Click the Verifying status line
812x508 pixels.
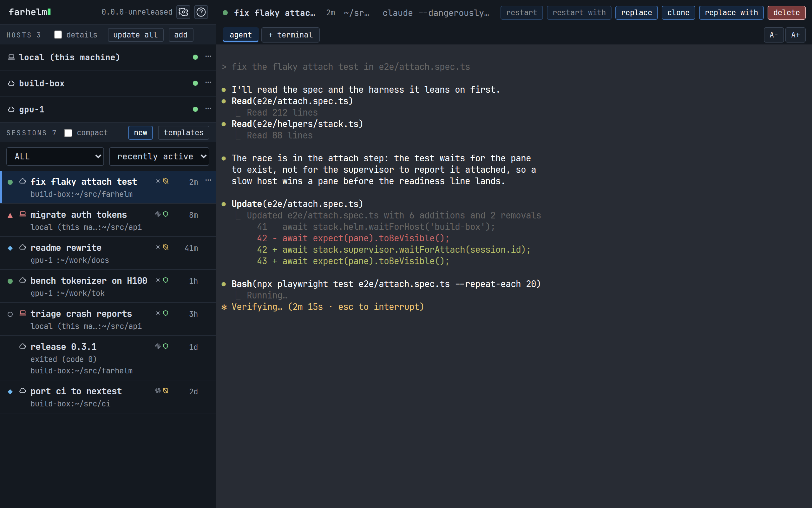[323, 307]
